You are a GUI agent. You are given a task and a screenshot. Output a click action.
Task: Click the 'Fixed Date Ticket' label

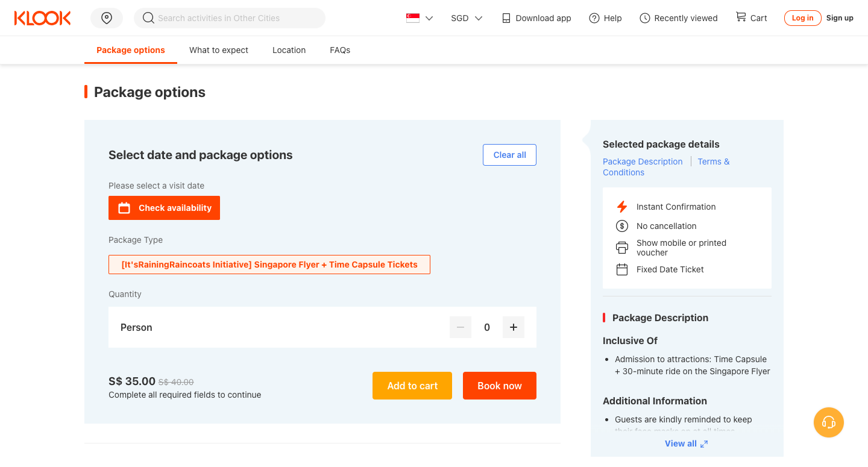pyautogui.click(x=670, y=269)
